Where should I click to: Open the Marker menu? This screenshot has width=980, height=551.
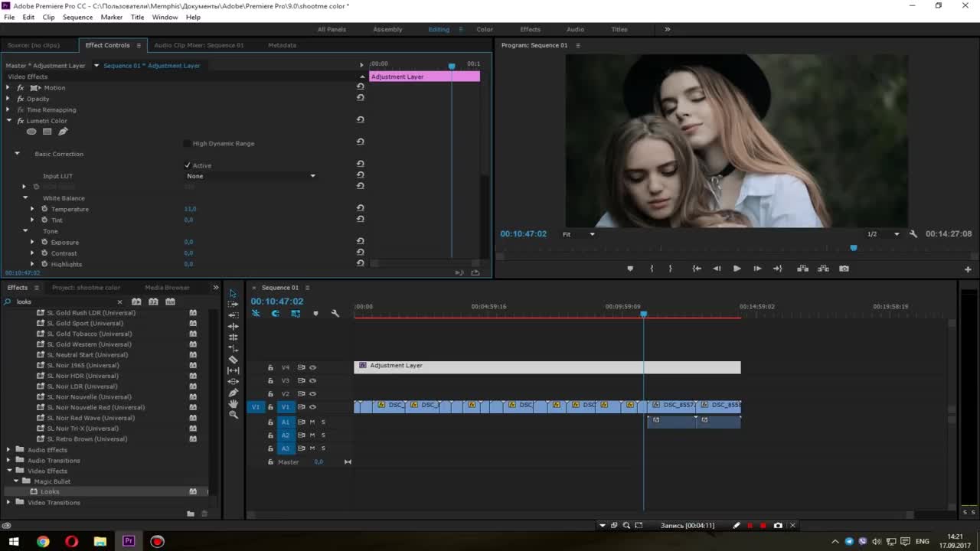click(111, 17)
